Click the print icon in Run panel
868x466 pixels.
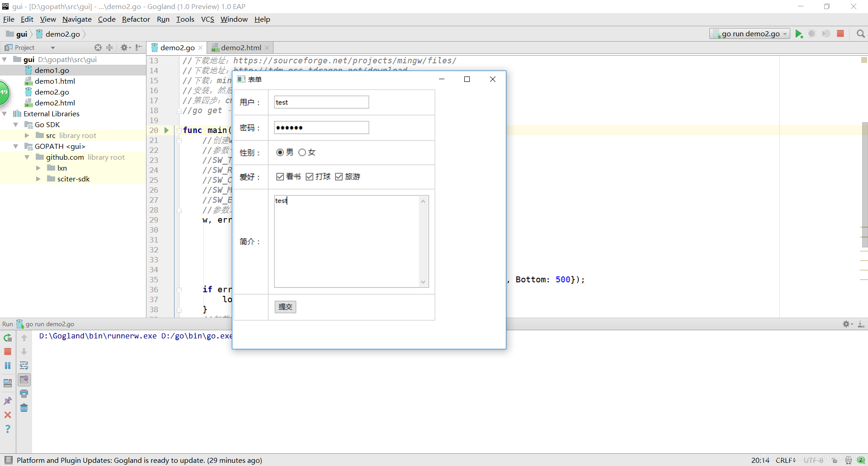[24, 394]
